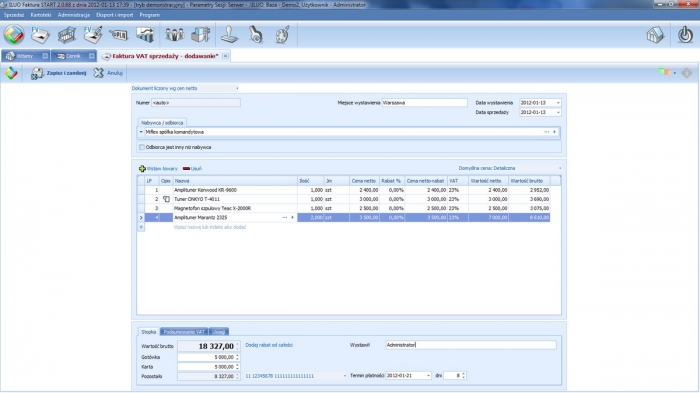This screenshot has height=393, width=700.
Task: Adjust the dni days spinner
Action: tap(463, 376)
